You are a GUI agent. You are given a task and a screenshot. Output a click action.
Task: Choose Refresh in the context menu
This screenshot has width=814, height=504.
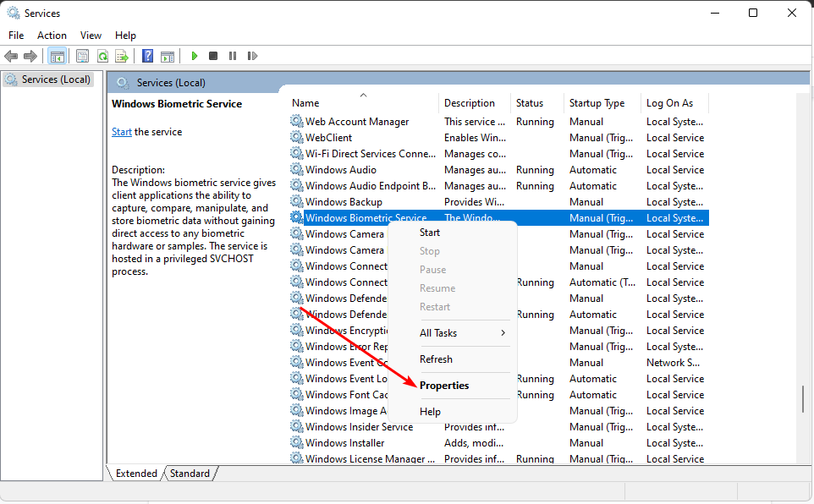[452, 359]
